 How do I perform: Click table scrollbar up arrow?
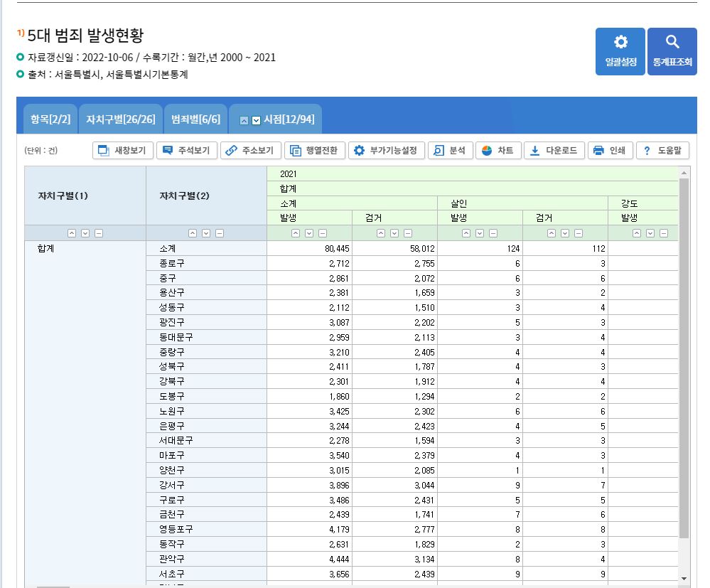point(684,173)
